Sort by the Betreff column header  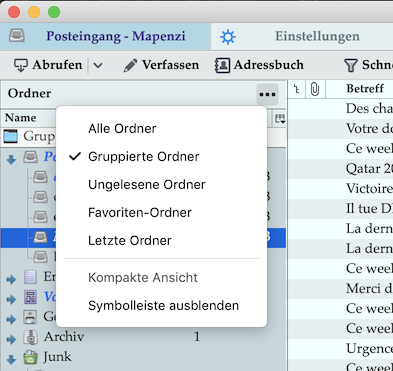click(365, 89)
